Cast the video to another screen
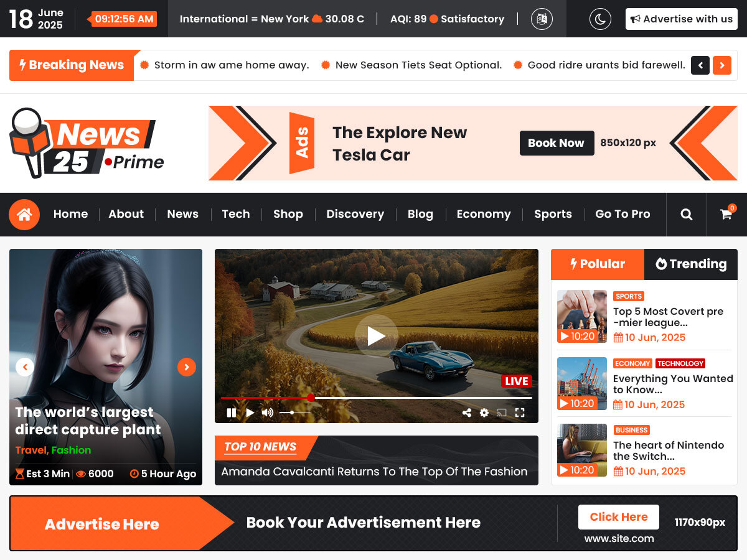Screen dimensions: 747x560 pos(502,412)
